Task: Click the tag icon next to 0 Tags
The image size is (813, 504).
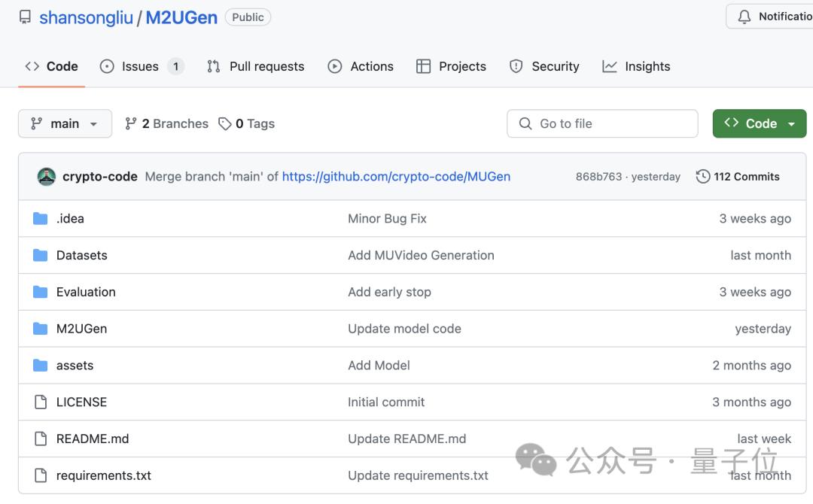Action: click(224, 124)
